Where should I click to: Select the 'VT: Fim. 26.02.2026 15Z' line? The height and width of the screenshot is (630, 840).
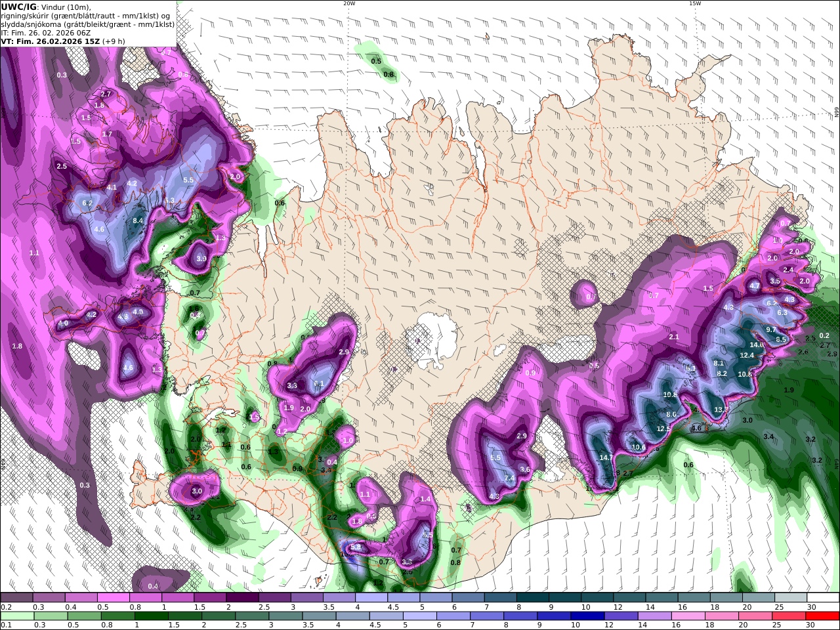[x=50, y=41]
